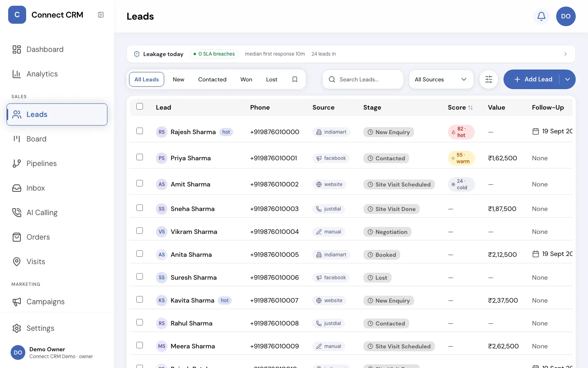Select Anita Sharma's row checkbox
This screenshot has height=368, width=588.
click(x=140, y=254)
